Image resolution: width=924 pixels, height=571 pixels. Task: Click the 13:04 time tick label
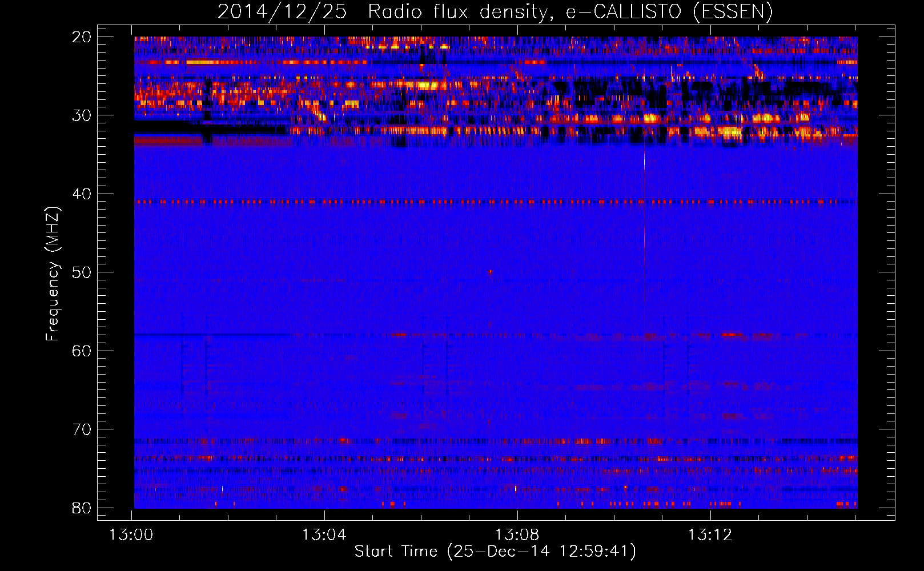324,535
